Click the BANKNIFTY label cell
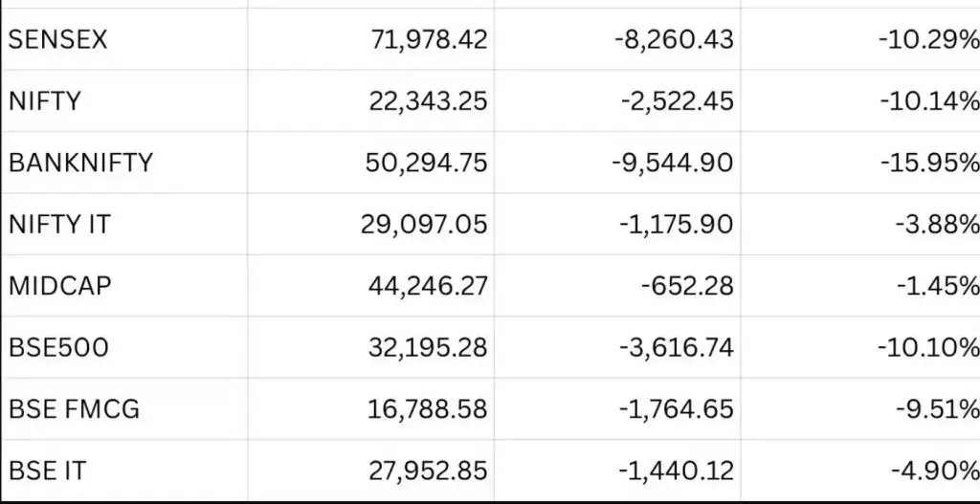This screenshot has width=980, height=504. click(80, 163)
